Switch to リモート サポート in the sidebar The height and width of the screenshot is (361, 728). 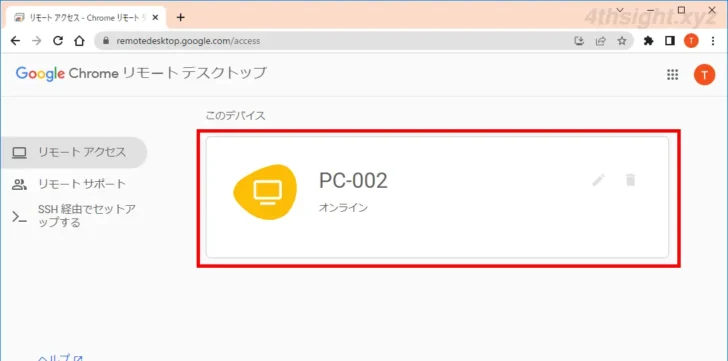73,184
